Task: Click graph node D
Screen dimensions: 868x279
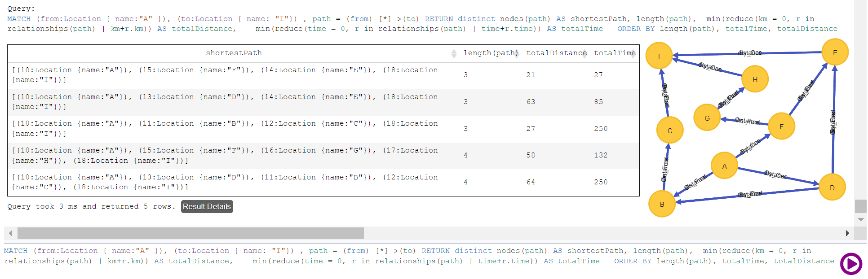Action: (x=832, y=187)
